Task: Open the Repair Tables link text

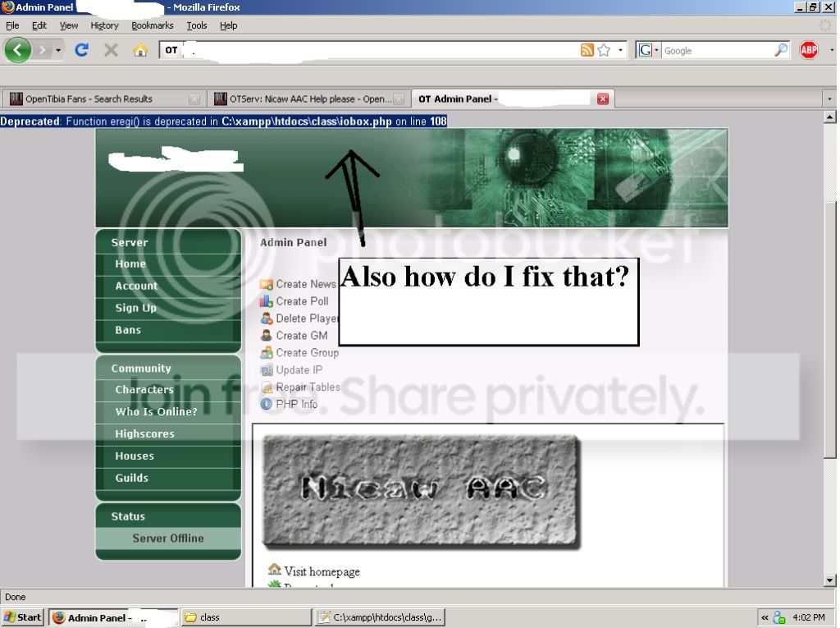Action: [308, 387]
